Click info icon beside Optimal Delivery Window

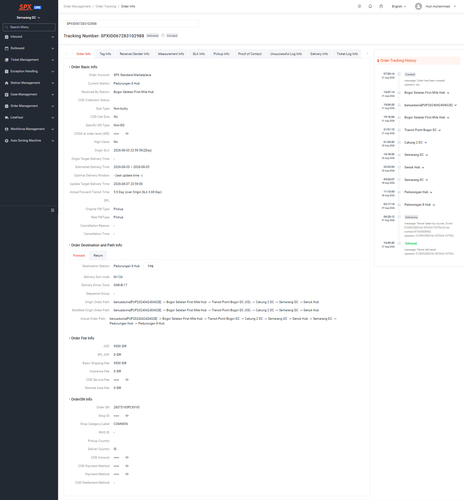pyautogui.click(x=142, y=175)
